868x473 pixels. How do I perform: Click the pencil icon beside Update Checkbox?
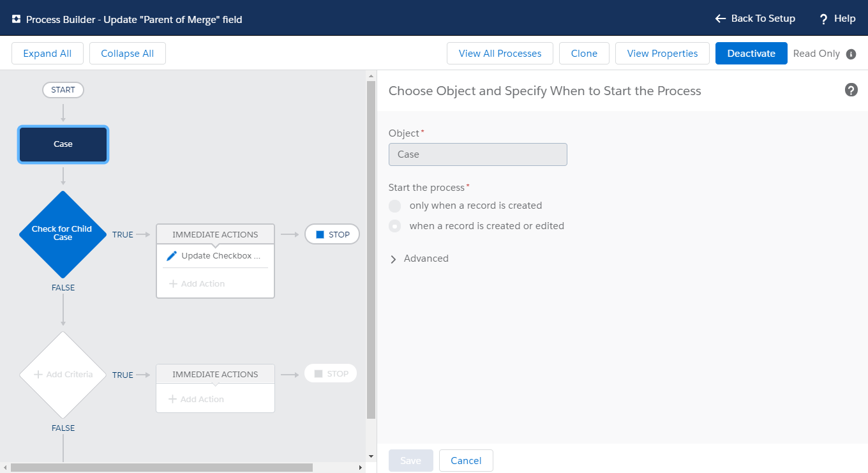click(x=172, y=256)
